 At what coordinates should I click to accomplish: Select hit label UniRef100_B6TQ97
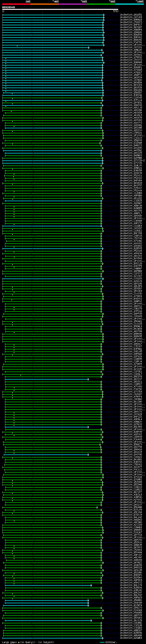[131, 27]
